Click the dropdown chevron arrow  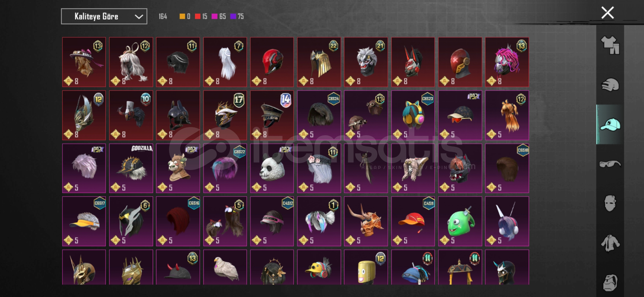(139, 17)
